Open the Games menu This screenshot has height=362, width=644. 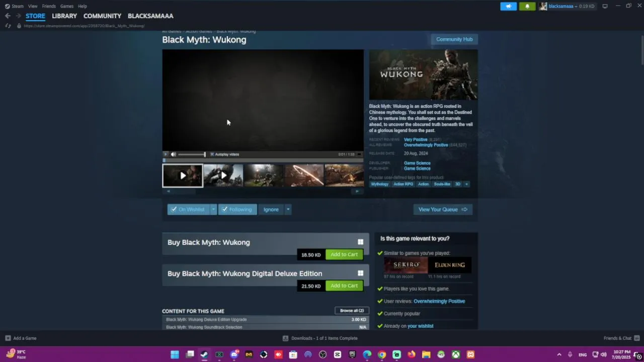coord(67,6)
